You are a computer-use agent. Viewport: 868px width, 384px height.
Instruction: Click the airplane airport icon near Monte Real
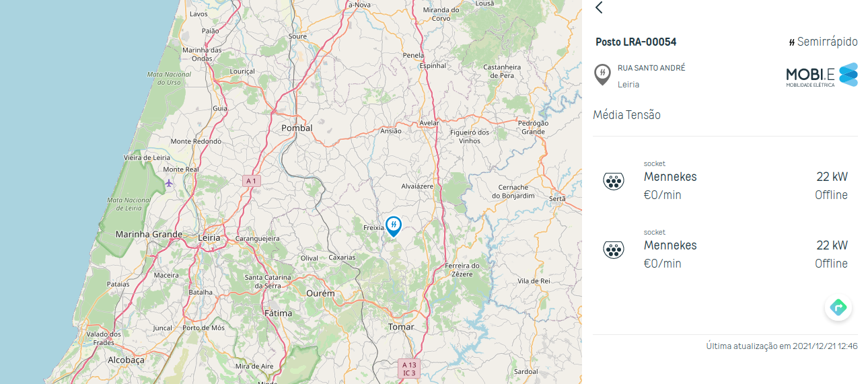tap(168, 182)
